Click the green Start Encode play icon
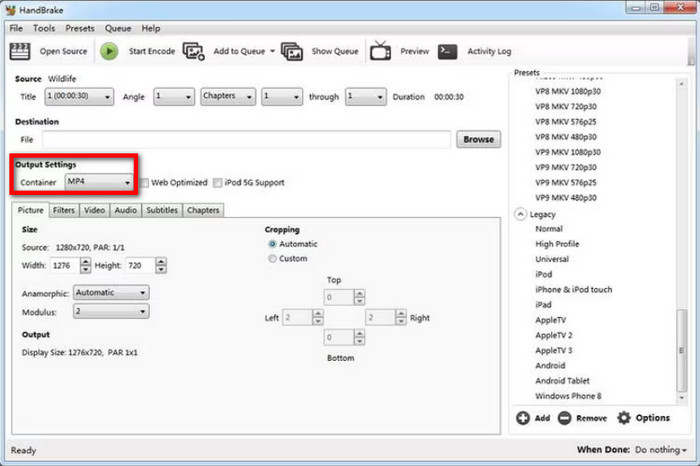 pyautogui.click(x=109, y=51)
